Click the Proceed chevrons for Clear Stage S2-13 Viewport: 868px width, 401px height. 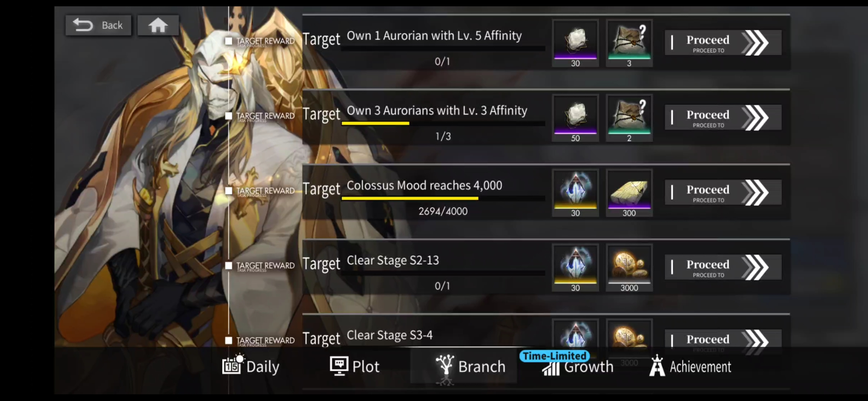pos(756,267)
